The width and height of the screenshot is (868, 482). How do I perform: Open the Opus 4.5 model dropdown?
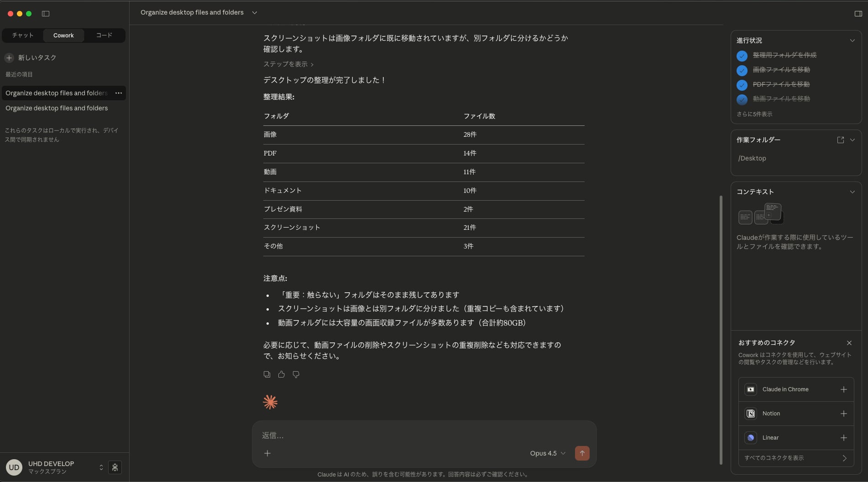click(x=548, y=453)
